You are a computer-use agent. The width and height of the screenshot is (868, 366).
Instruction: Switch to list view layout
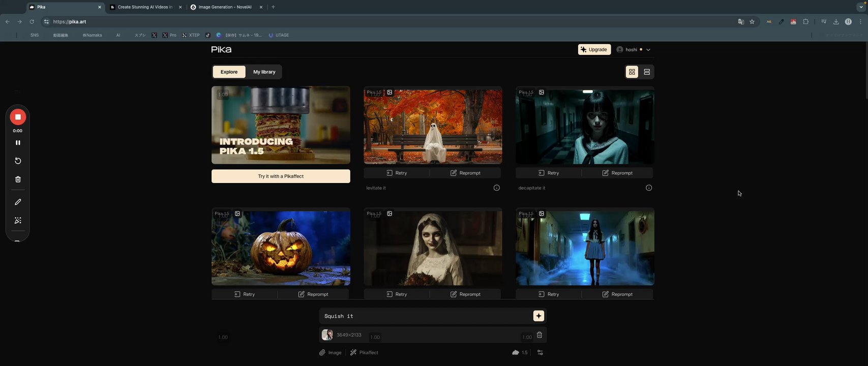[x=647, y=72]
